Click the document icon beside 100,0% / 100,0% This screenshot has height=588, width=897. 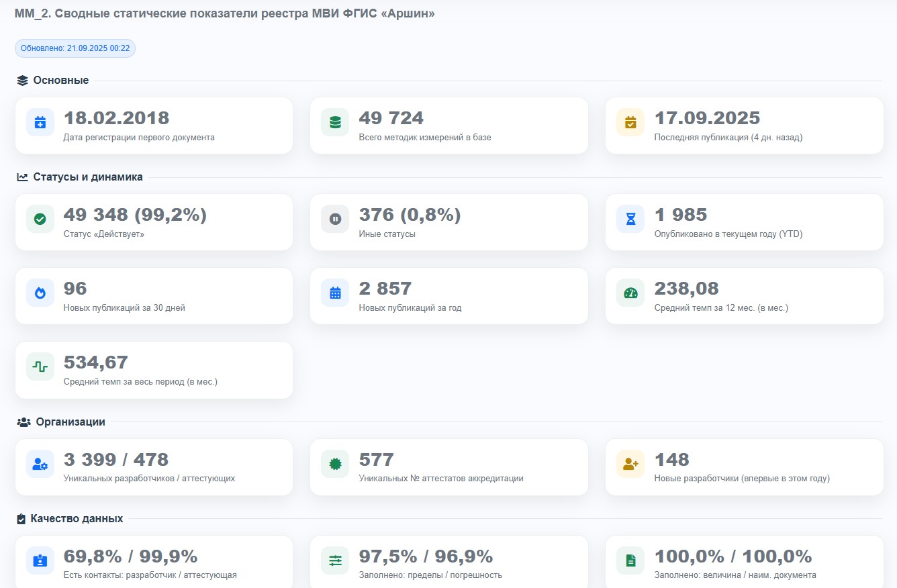(630, 561)
